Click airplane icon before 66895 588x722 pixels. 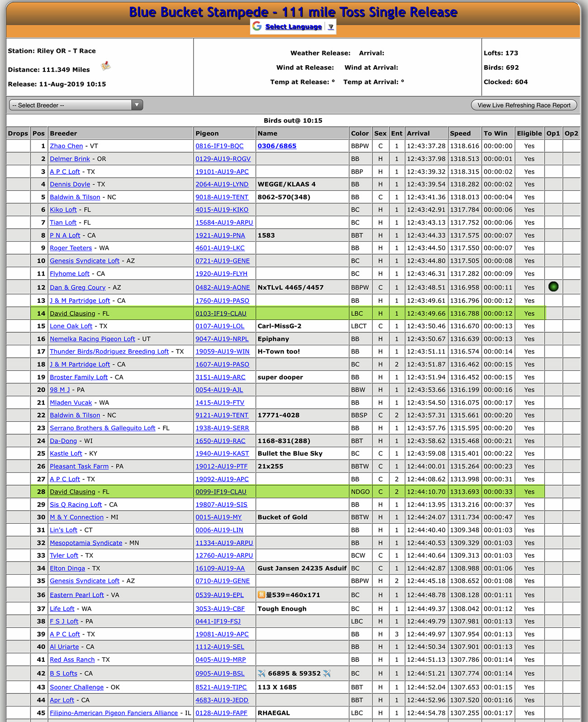[261, 673]
